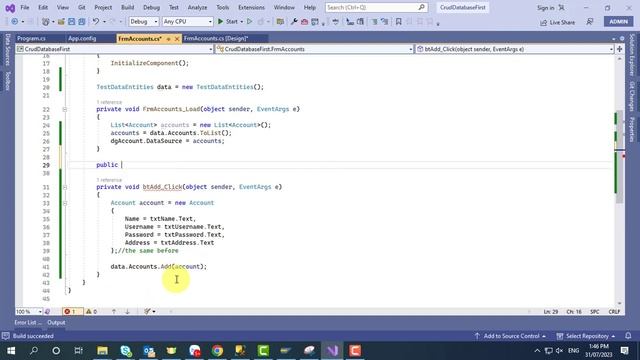
Task: Open the File menu
Action: pyautogui.click(x=24, y=7)
